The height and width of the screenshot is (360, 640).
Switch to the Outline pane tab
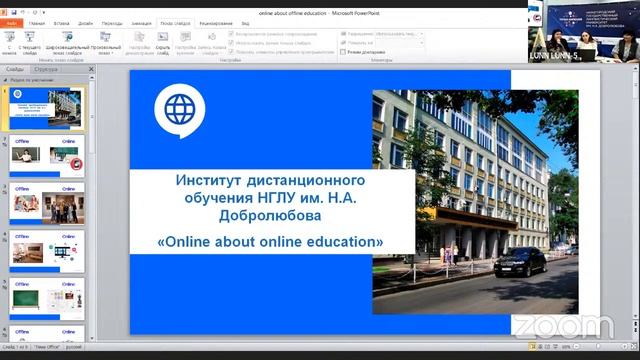(x=46, y=69)
